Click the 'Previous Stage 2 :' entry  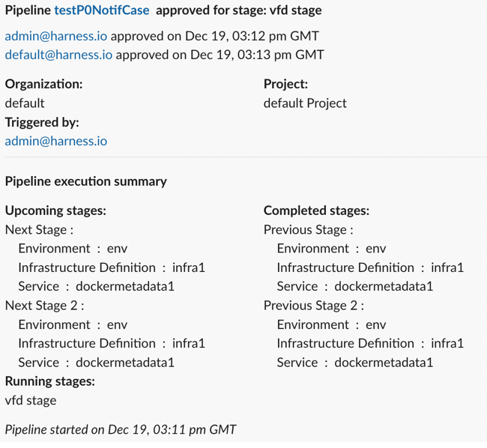click(313, 306)
